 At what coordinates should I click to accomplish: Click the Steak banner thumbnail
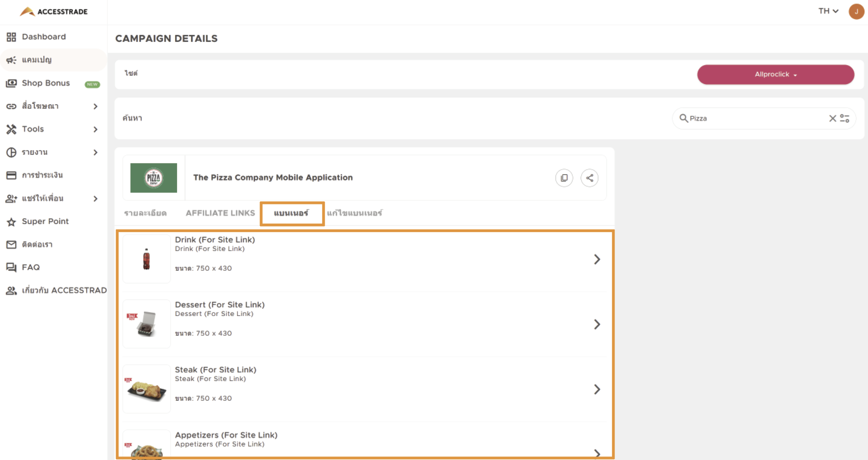[146, 389]
